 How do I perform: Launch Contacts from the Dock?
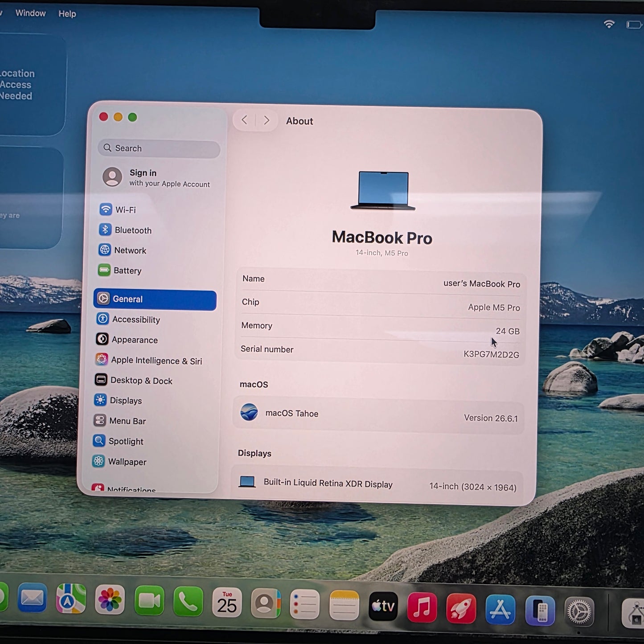tap(266, 604)
